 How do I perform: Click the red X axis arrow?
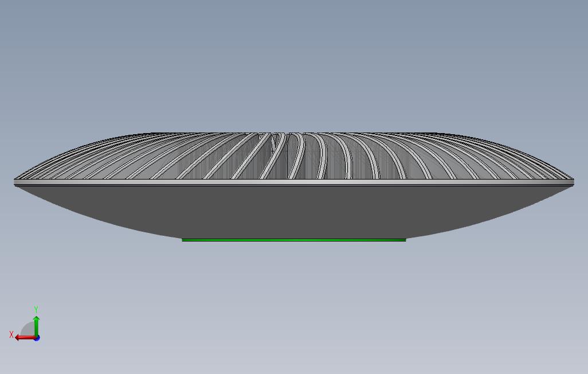25,338
